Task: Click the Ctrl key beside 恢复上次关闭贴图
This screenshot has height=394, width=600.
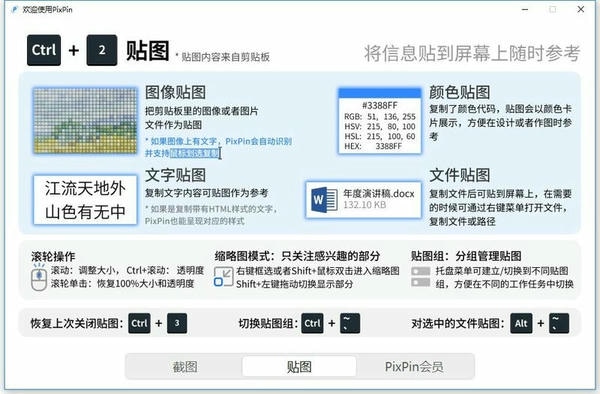Action: click(x=139, y=324)
